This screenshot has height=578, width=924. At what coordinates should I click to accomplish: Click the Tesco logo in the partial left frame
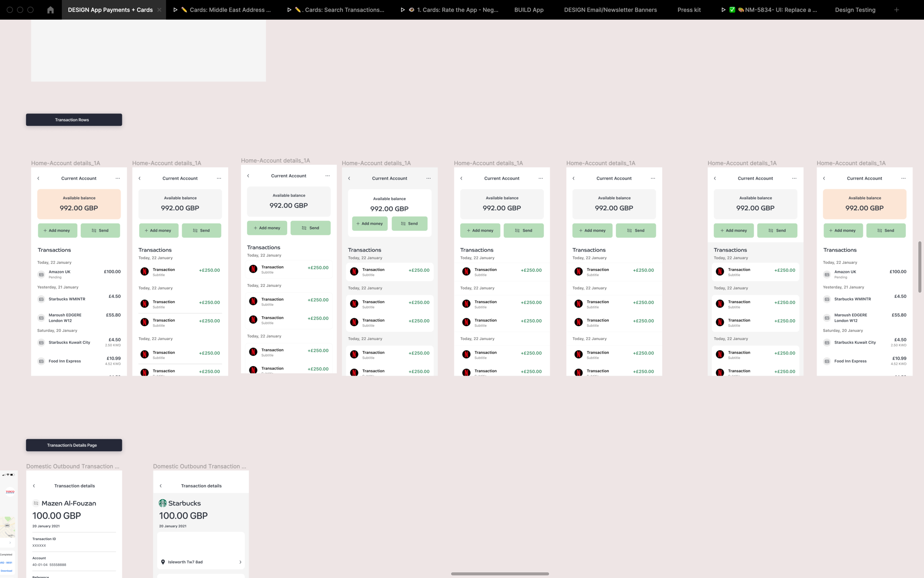pos(10,491)
